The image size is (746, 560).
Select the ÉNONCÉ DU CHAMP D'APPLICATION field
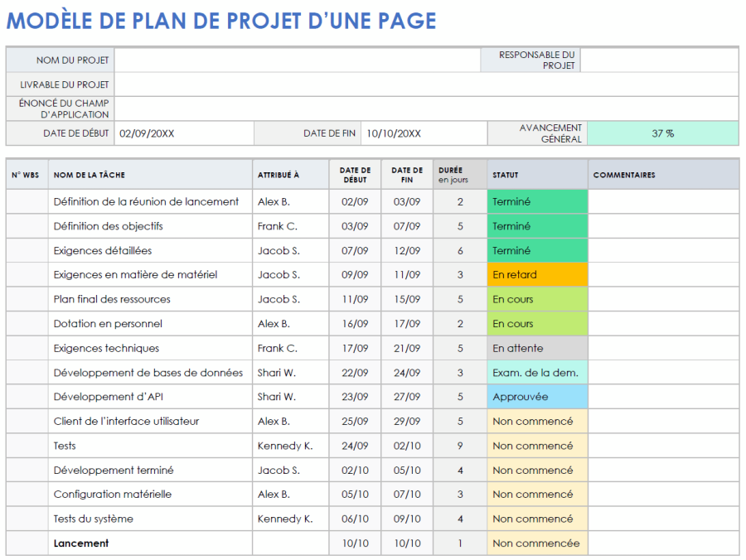point(298,108)
